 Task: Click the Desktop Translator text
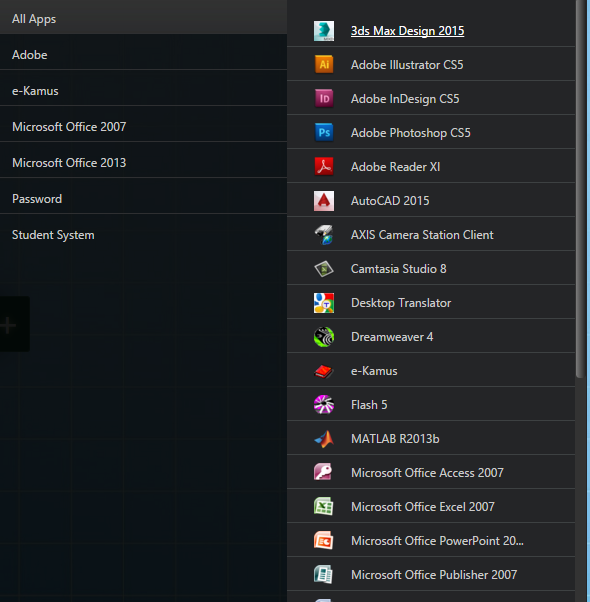[x=401, y=303]
